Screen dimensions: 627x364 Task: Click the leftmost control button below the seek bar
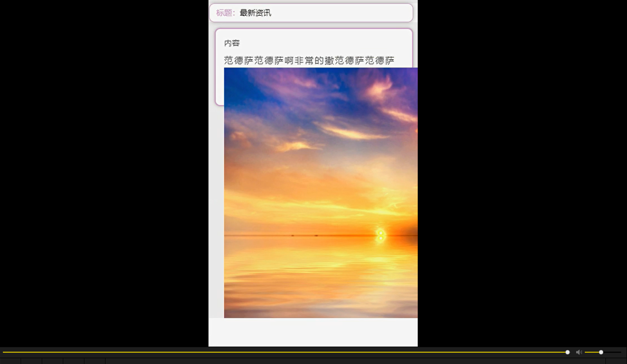click(10, 360)
